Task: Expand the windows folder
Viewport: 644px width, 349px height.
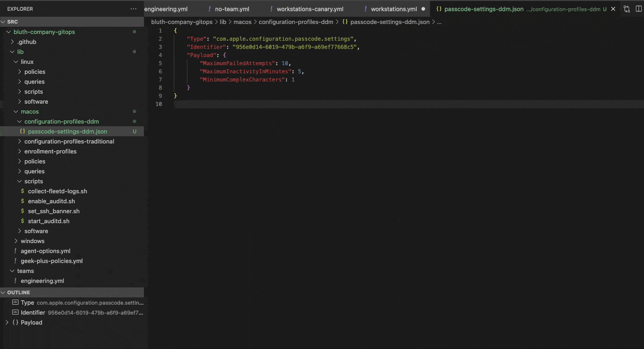Action: (16, 241)
